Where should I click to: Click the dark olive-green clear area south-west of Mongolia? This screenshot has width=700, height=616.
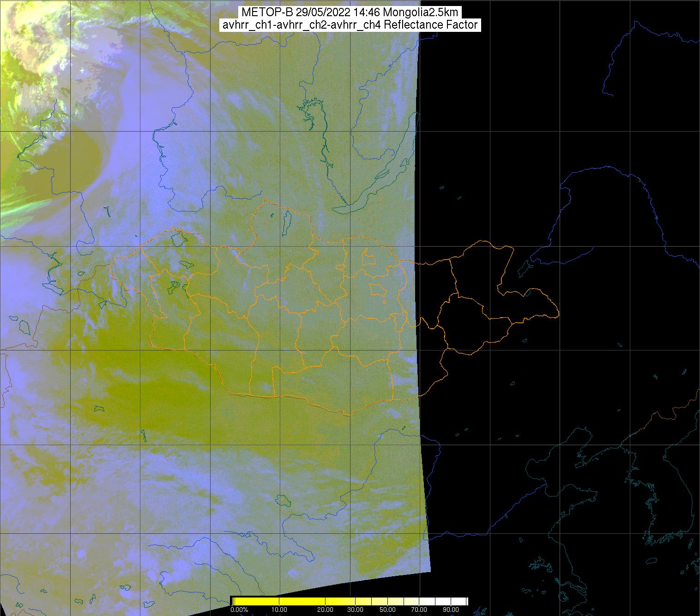click(152, 393)
